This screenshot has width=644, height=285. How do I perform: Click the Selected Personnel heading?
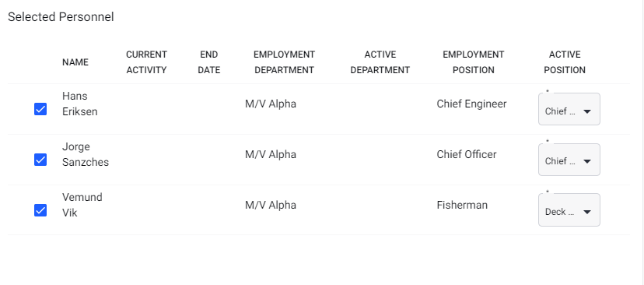click(x=61, y=17)
